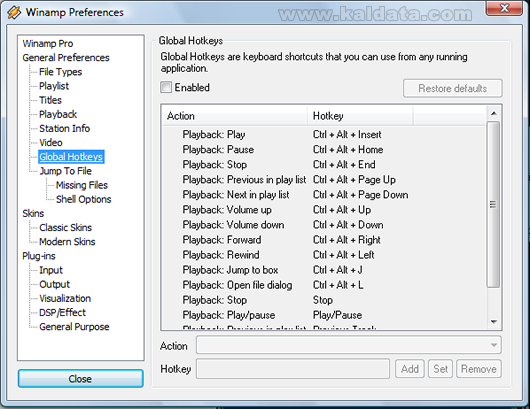Open the Station Info preferences
Screen dimensions: 530x409
65,128
